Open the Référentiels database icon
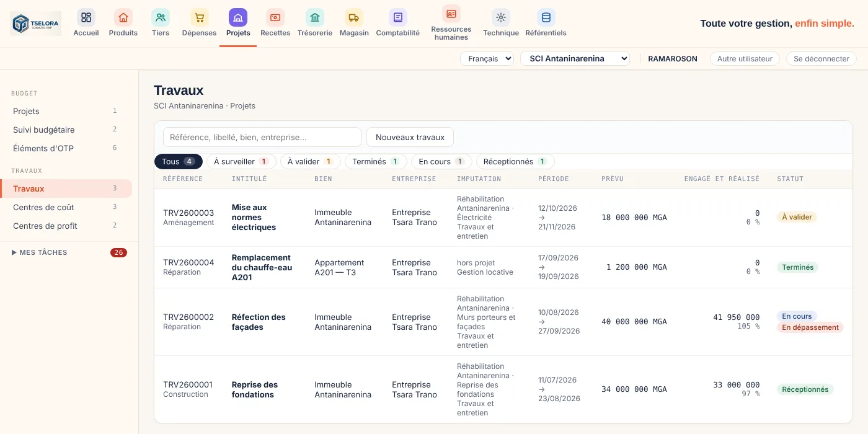This screenshot has height=434, width=868. click(546, 17)
